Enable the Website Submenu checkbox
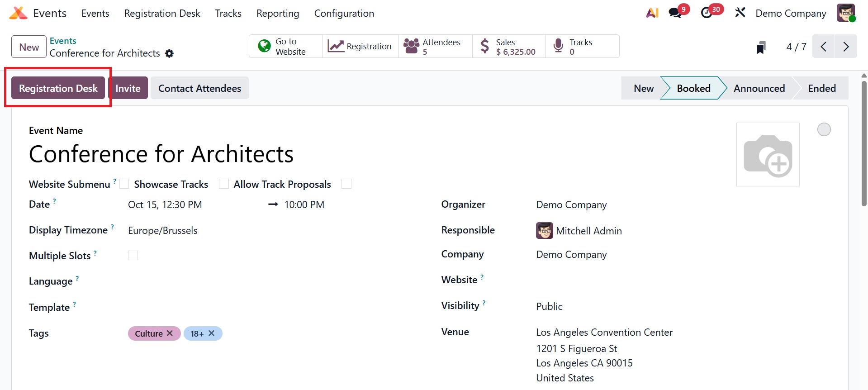Screen dimensions: 868x390 pyautogui.click(x=124, y=184)
